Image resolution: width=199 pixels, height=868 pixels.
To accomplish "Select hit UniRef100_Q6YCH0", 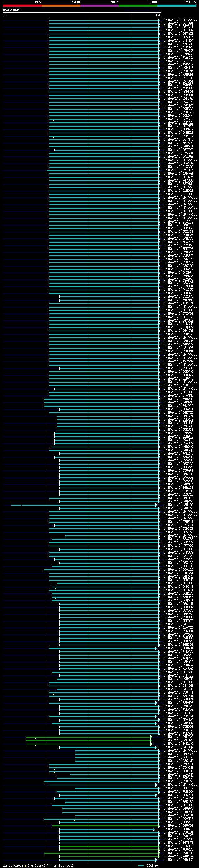I will click(x=178, y=672).
